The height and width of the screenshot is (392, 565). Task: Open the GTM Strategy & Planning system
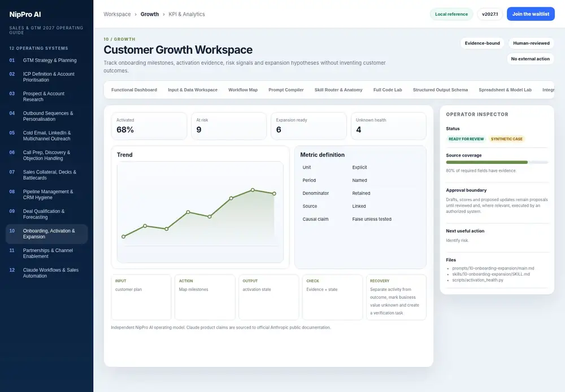coord(46,60)
